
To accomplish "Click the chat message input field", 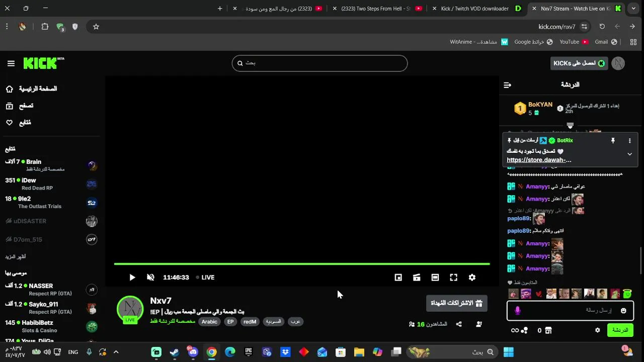I will pos(570,310).
